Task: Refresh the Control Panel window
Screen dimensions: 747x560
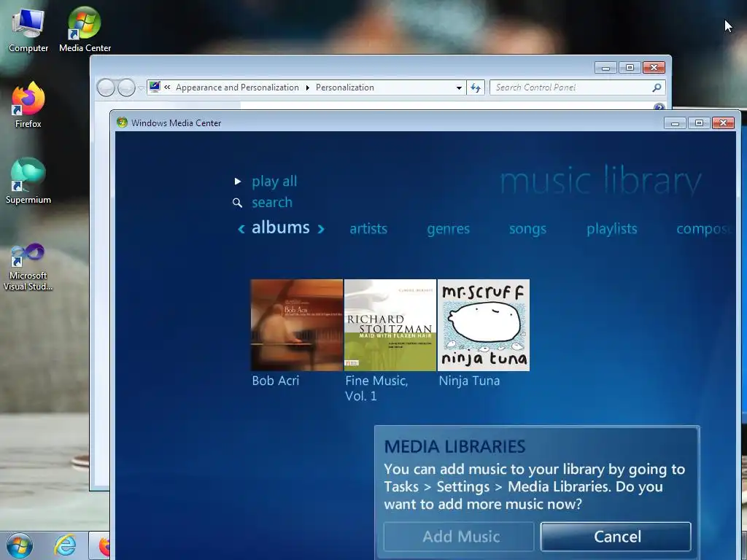Action: click(476, 87)
